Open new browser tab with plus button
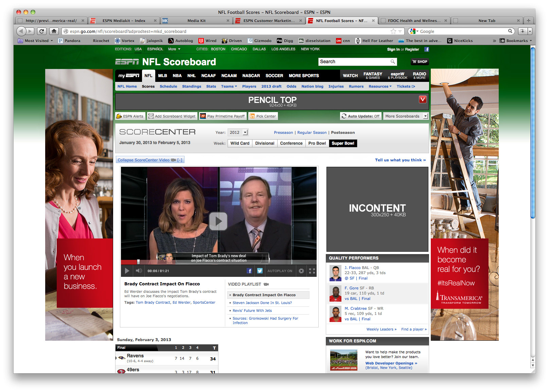The height and width of the screenshot is (392, 549). tap(528, 21)
